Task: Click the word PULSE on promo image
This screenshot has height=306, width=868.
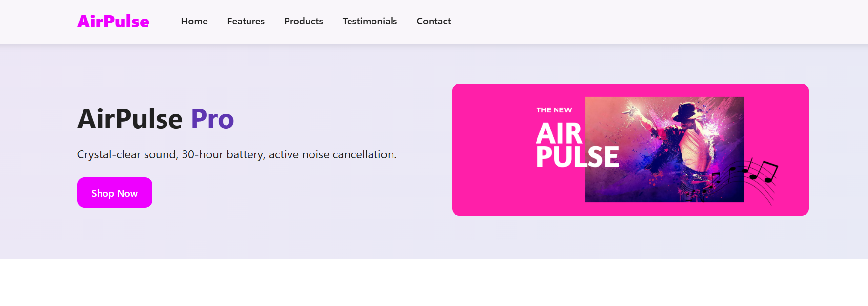Action: tap(578, 157)
